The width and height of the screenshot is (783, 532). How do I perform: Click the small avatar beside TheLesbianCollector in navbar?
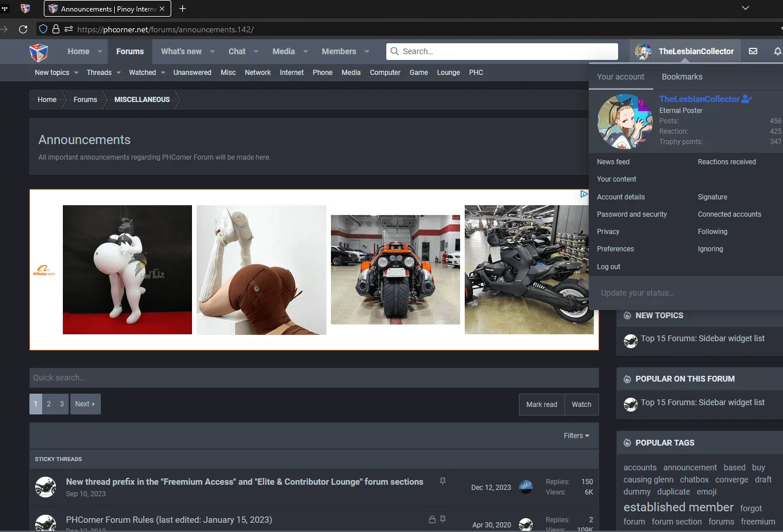click(x=643, y=51)
